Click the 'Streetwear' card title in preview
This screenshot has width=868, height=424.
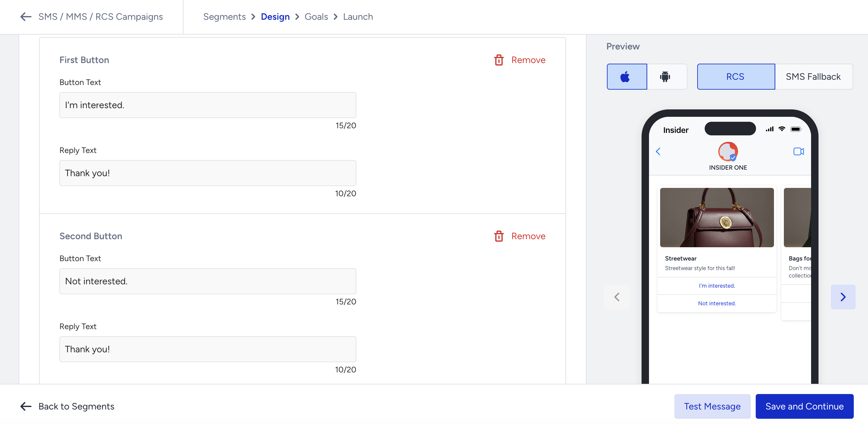[x=681, y=258]
